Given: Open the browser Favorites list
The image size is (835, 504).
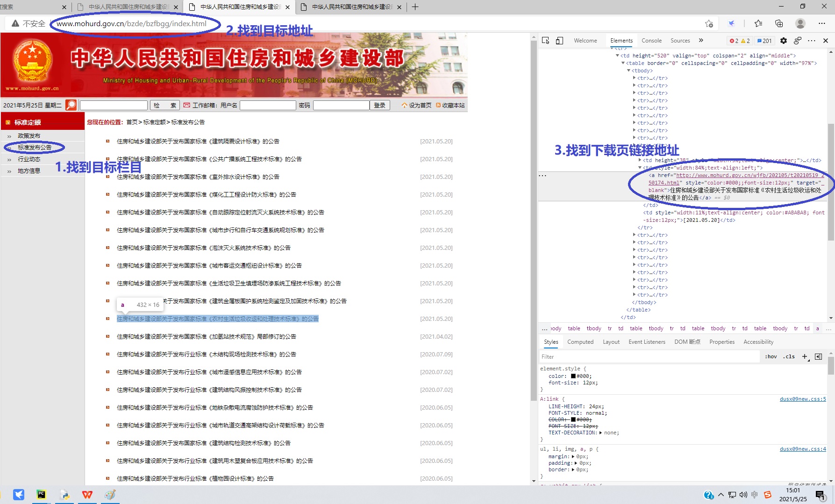Looking at the screenshot, I should coord(758,23).
